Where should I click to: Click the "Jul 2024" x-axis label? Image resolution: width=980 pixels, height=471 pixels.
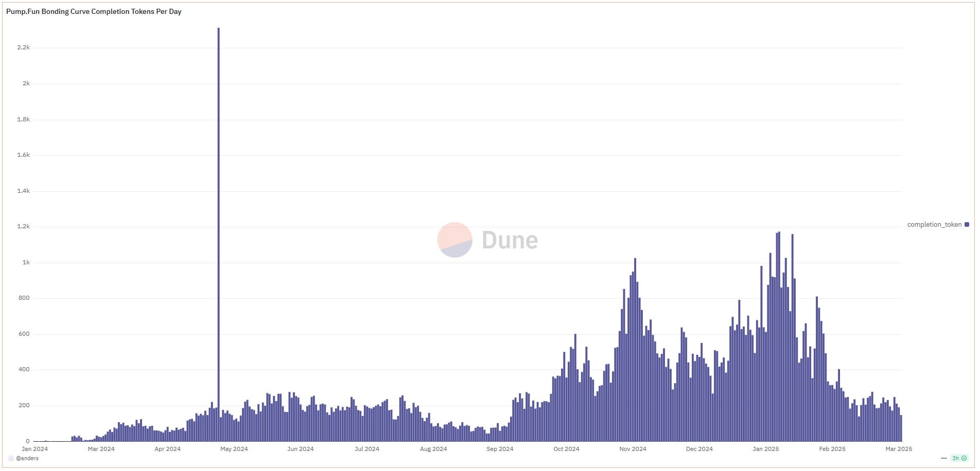tap(366, 449)
